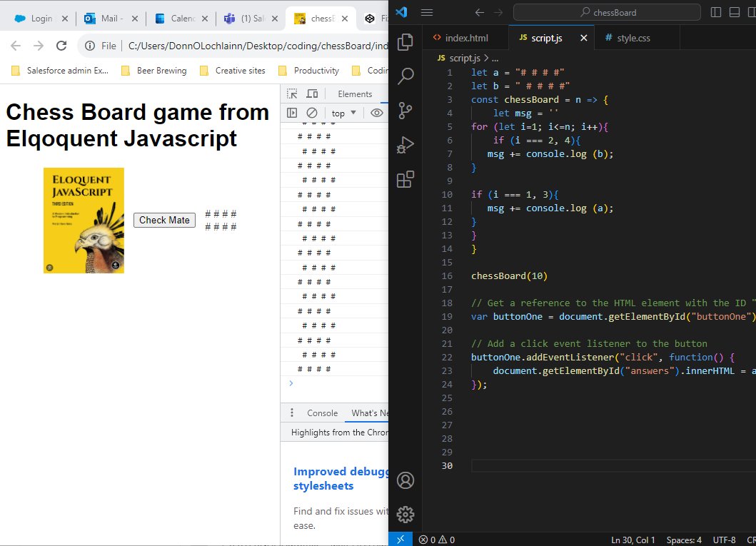
Task: Click VS Code remote window indicator
Action: [400, 540]
